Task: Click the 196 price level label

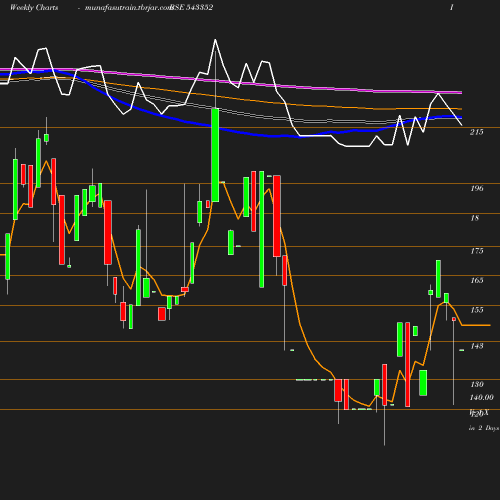Action: [x=477, y=189]
